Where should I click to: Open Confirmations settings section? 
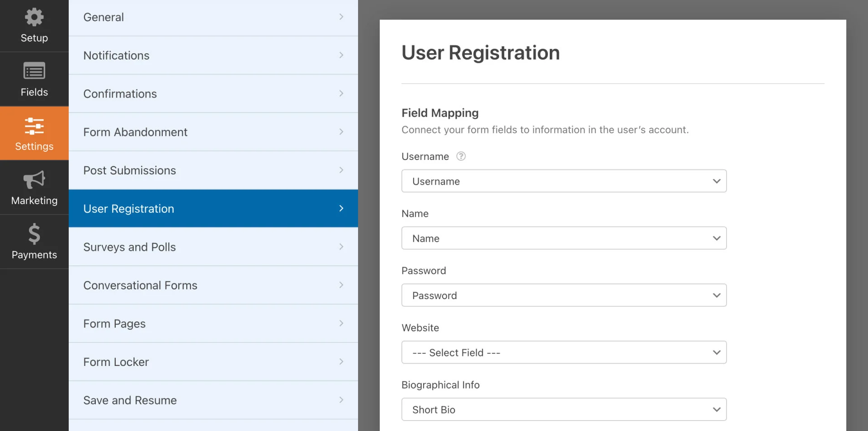click(x=120, y=94)
